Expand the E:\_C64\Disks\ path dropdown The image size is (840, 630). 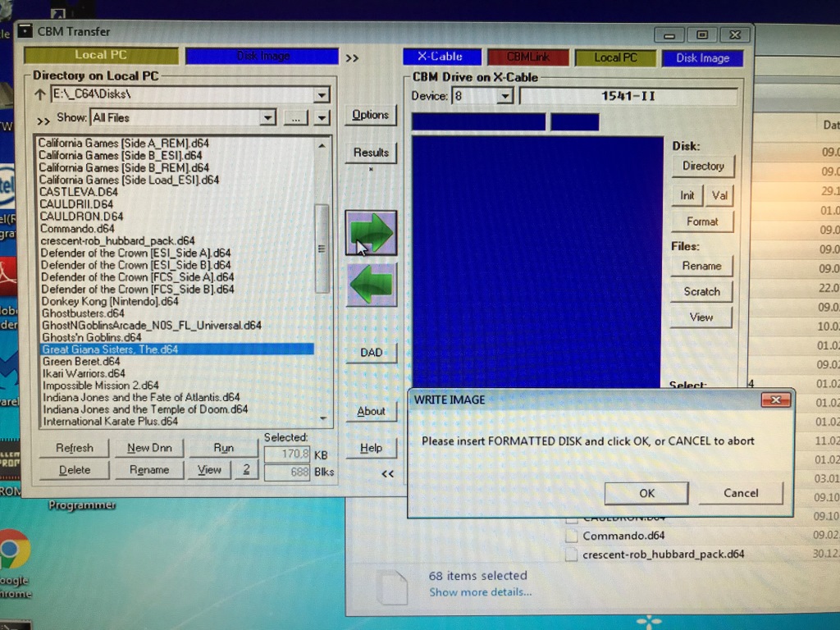coord(322,95)
